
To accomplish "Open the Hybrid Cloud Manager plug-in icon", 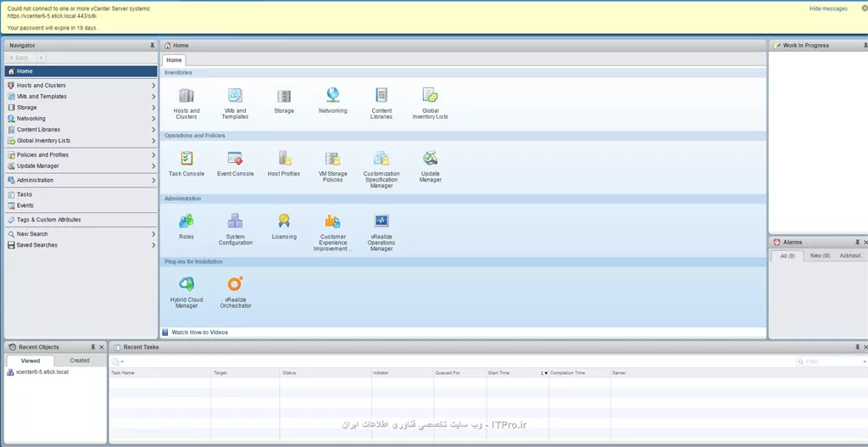I will pyautogui.click(x=186, y=284).
